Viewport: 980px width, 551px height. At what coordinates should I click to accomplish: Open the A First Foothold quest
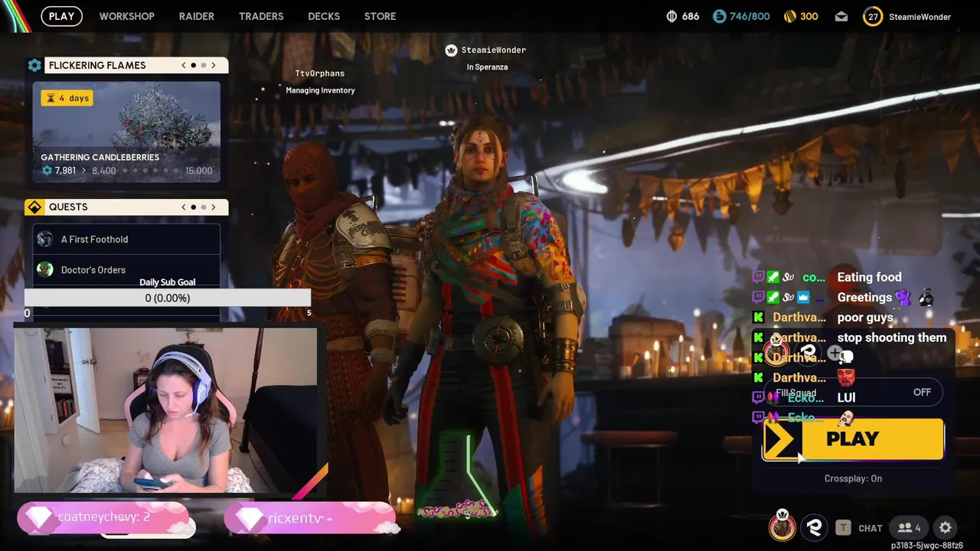[x=126, y=240]
